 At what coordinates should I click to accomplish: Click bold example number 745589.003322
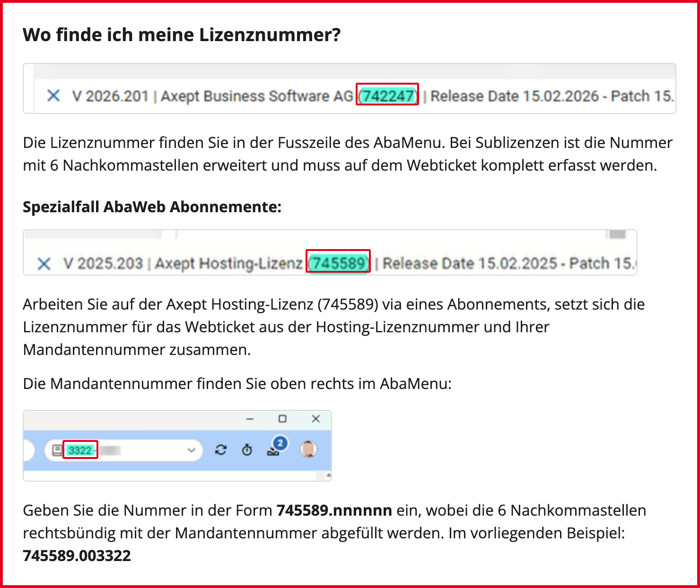[x=77, y=556]
